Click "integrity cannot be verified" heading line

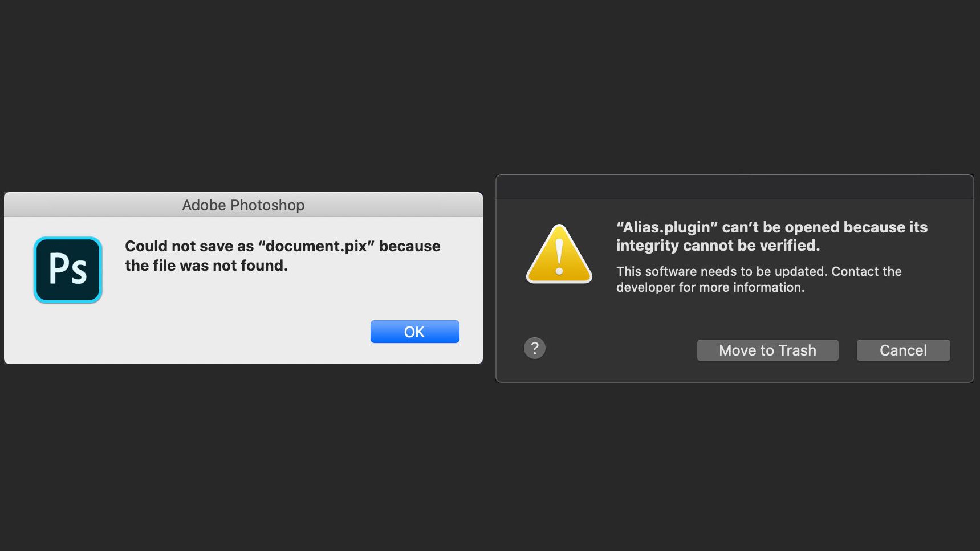click(x=718, y=246)
